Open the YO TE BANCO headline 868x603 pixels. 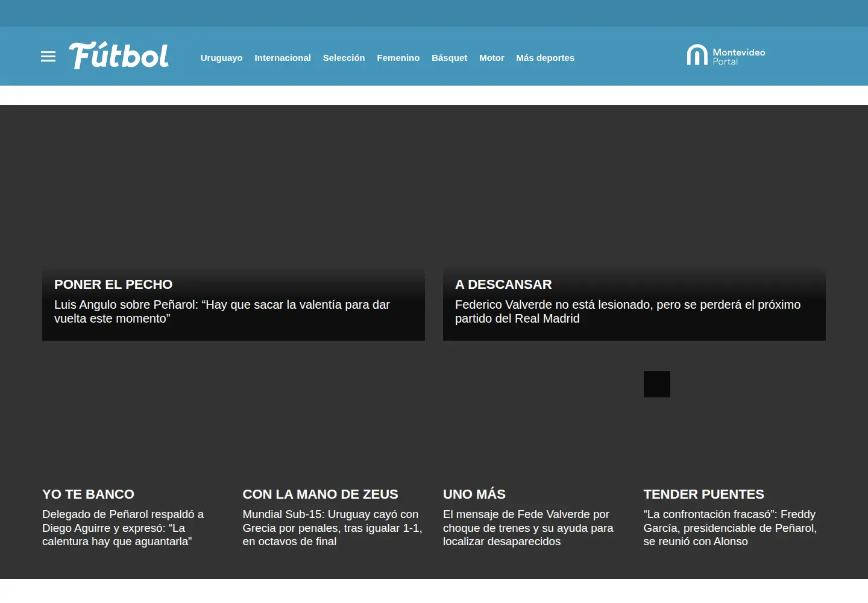(88, 494)
